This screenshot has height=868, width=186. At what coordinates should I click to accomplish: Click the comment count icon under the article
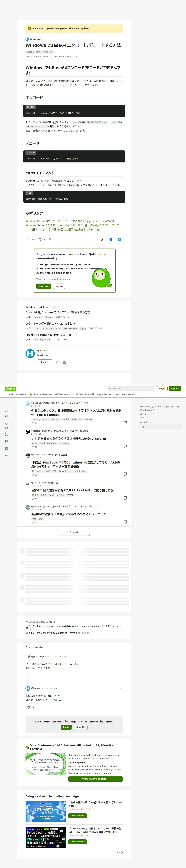click(50, 240)
